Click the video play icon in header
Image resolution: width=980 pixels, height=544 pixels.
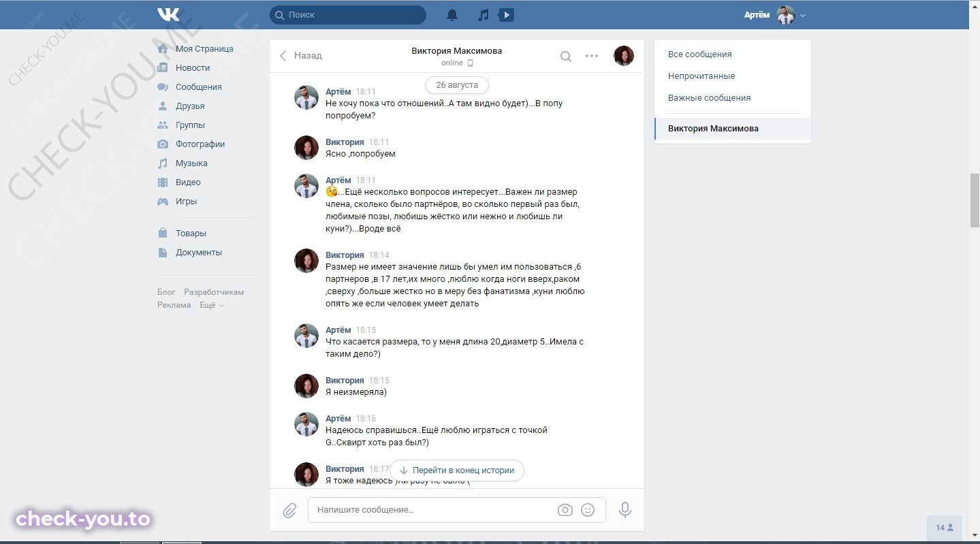(x=506, y=14)
